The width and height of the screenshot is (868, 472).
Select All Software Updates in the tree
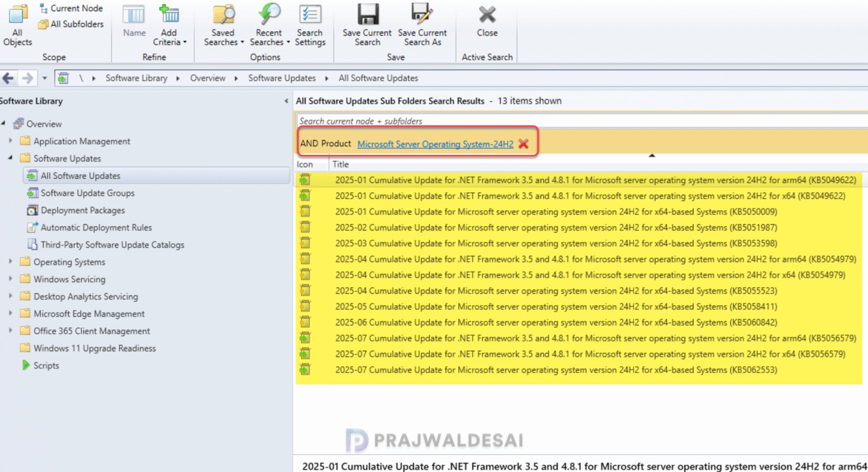coord(80,176)
